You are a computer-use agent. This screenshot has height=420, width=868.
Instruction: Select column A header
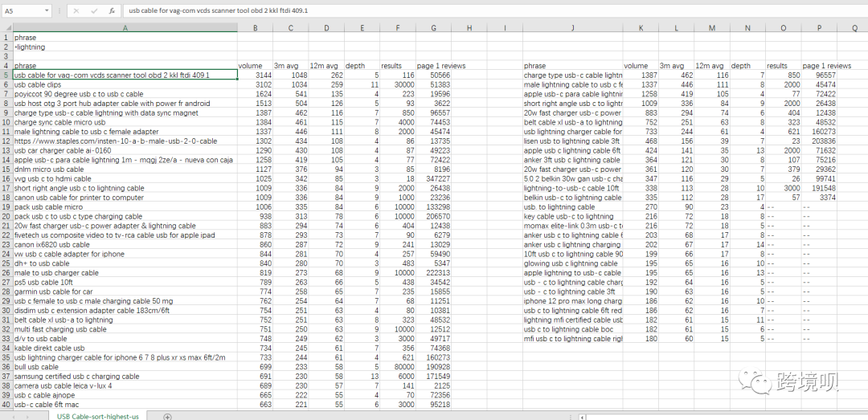[x=125, y=27]
